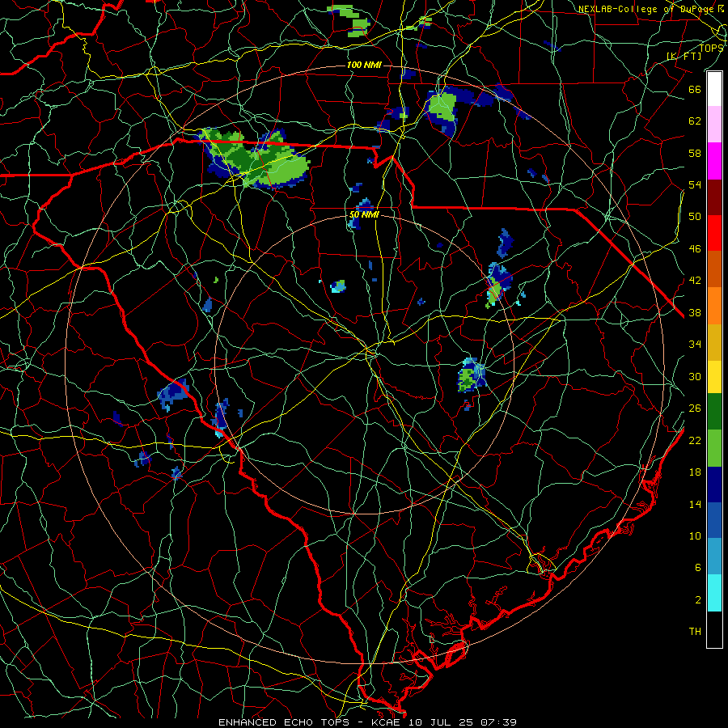The image size is (728, 728).
Task: Click the 'KCAE' radar site identifier
Action: pyautogui.click(x=385, y=722)
